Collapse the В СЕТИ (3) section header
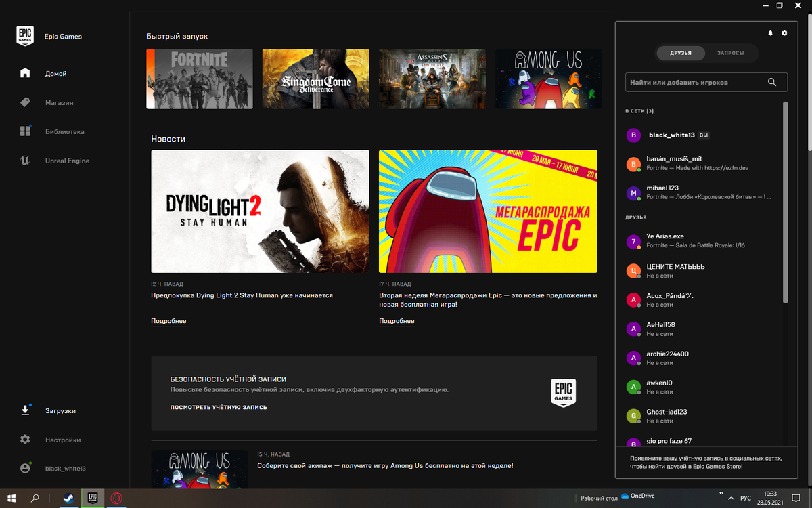 pos(639,111)
